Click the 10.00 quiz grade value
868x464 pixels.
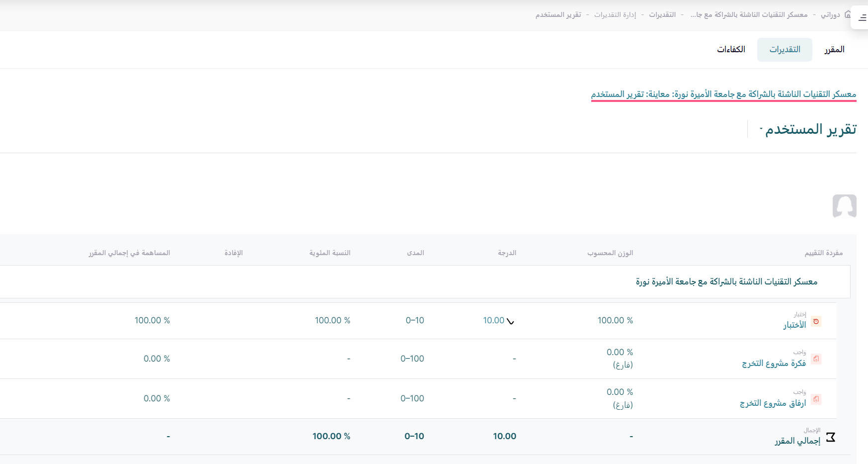click(x=493, y=321)
